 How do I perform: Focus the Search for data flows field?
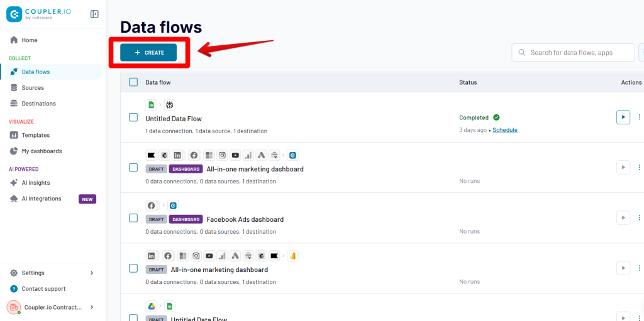coord(573,53)
